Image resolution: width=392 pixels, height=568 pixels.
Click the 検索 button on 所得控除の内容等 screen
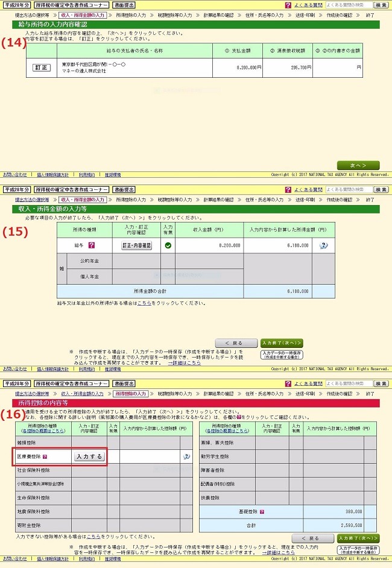pyautogui.click(x=381, y=383)
